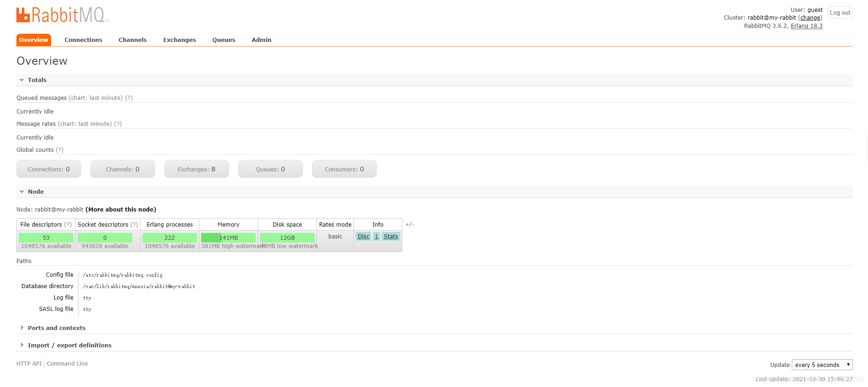
Task: Click the 1 info badge
Action: (376, 237)
